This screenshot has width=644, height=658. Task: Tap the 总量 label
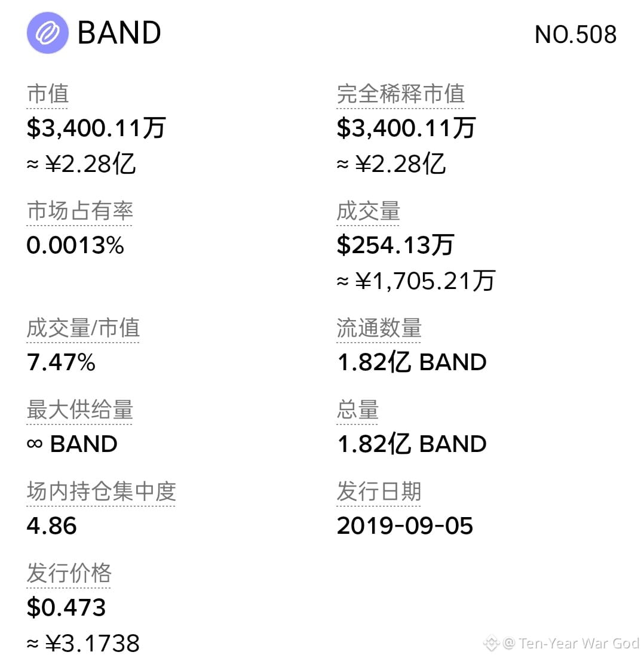tap(358, 410)
